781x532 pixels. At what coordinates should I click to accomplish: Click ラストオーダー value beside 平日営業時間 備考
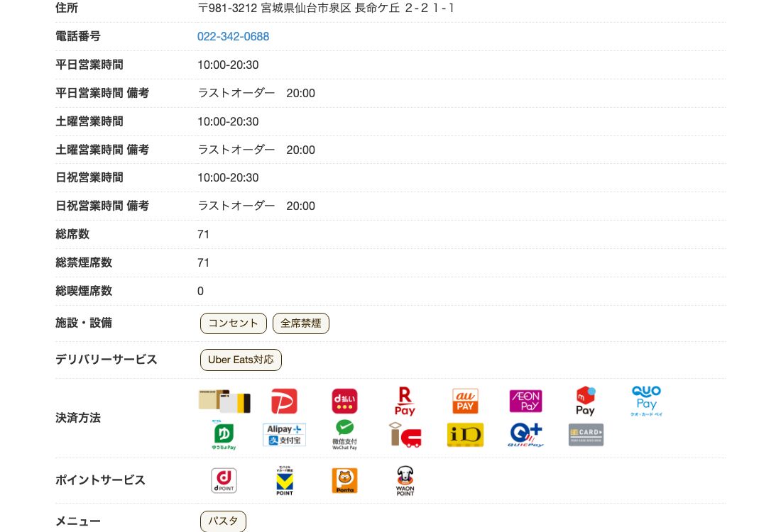256,93
